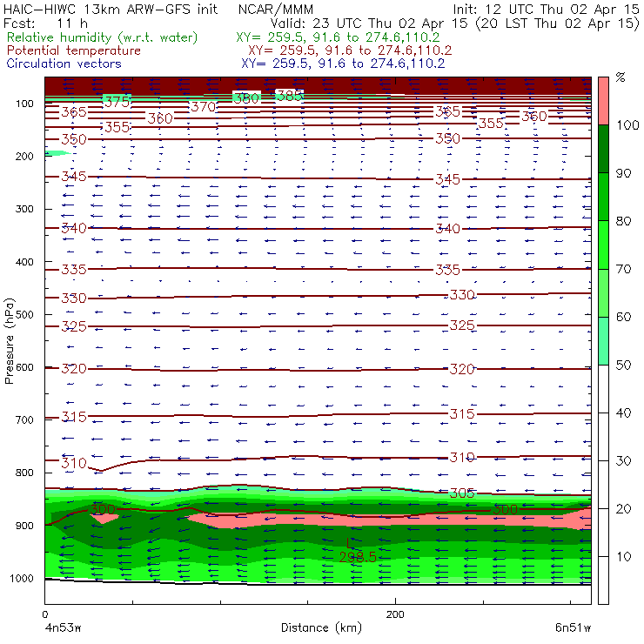
Task: Click the '6n51w' end coordinate label
Action: click(x=573, y=628)
